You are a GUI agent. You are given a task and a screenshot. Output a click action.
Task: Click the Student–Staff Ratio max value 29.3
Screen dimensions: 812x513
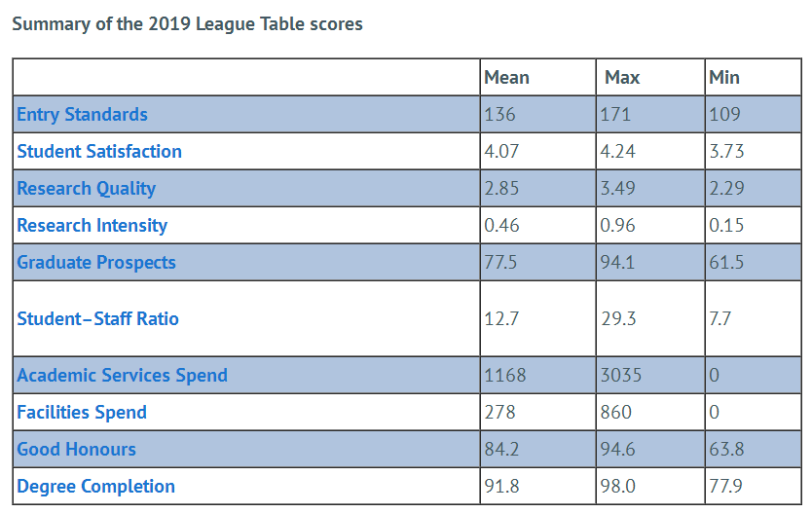coord(618,319)
